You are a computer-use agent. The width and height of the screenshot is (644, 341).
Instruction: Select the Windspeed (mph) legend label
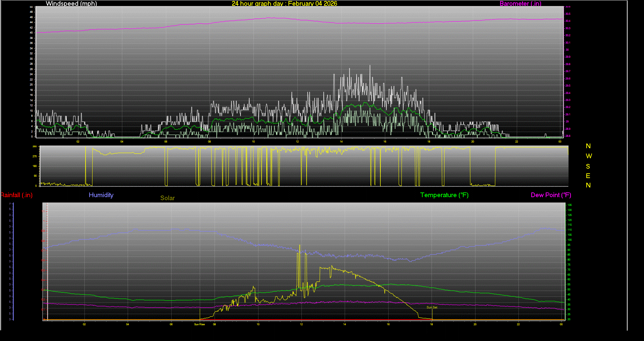tap(71, 4)
